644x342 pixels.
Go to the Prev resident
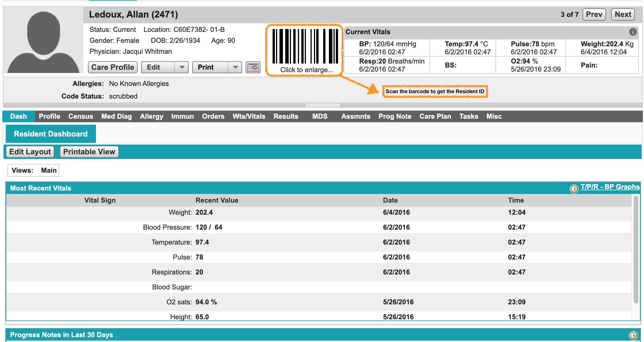pos(594,14)
